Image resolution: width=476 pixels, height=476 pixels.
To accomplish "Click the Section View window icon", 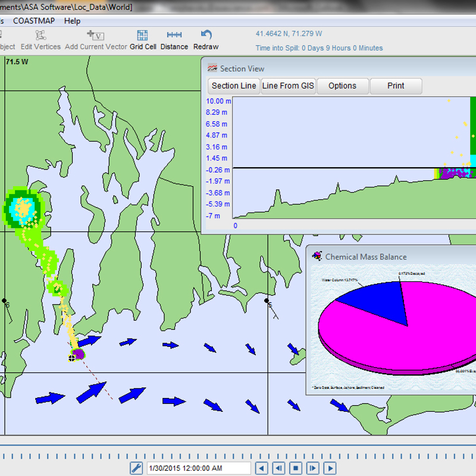I will coord(211,68).
